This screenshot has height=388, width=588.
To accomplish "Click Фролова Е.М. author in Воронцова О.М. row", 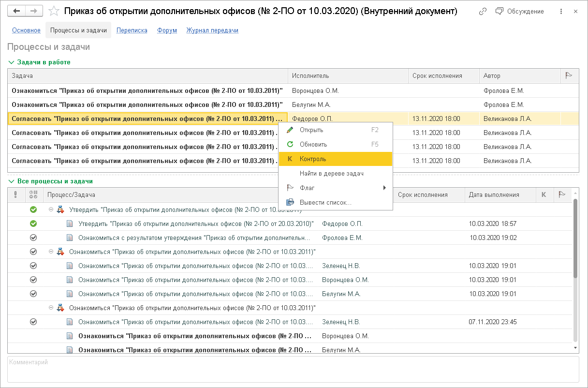I will pyautogui.click(x=503, y=90).
